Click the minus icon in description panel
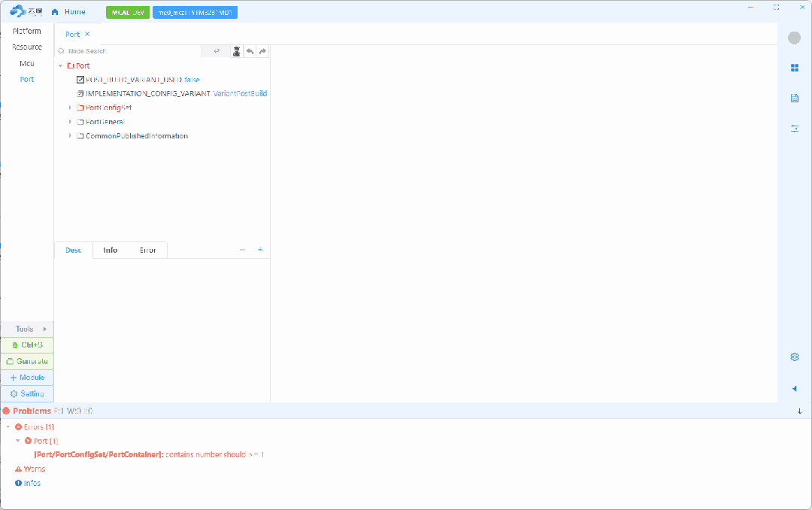Screen dimensions: 812x510 point(242,250)
